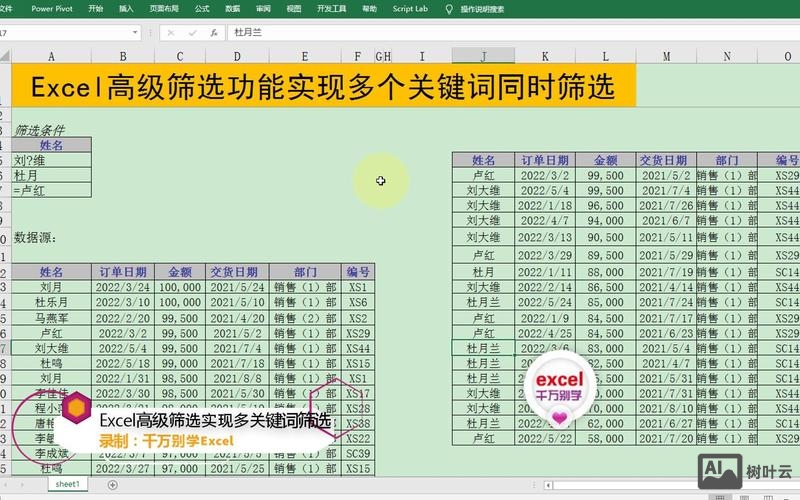Click the date cell 2022/1/31
The height and width of the screenshot is (500, 800).
point(123,379)
